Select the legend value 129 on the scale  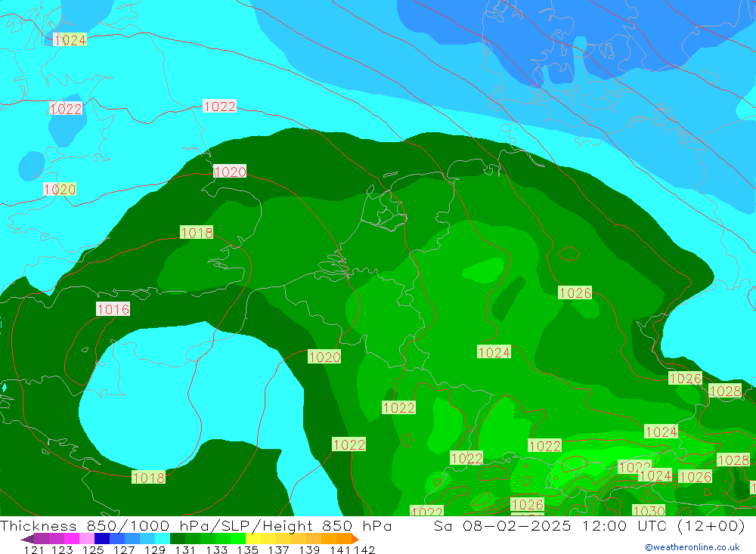(x=154, y=549)
